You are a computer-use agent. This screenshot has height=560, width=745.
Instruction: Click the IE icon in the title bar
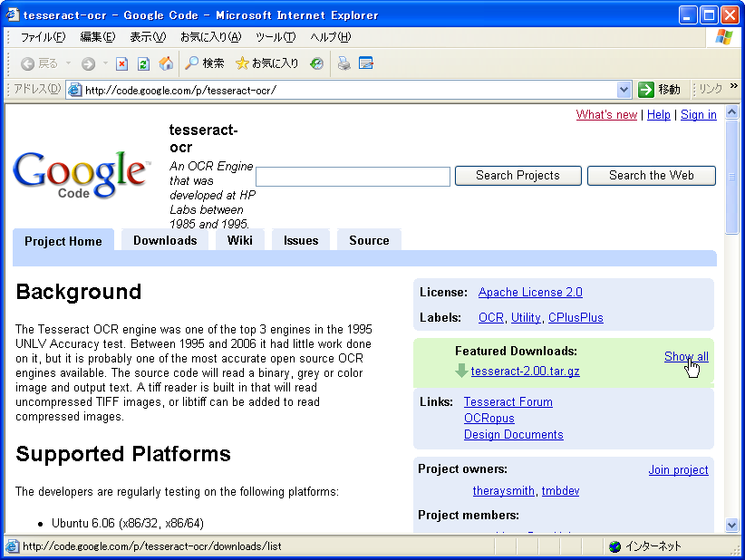coord(13,14)
